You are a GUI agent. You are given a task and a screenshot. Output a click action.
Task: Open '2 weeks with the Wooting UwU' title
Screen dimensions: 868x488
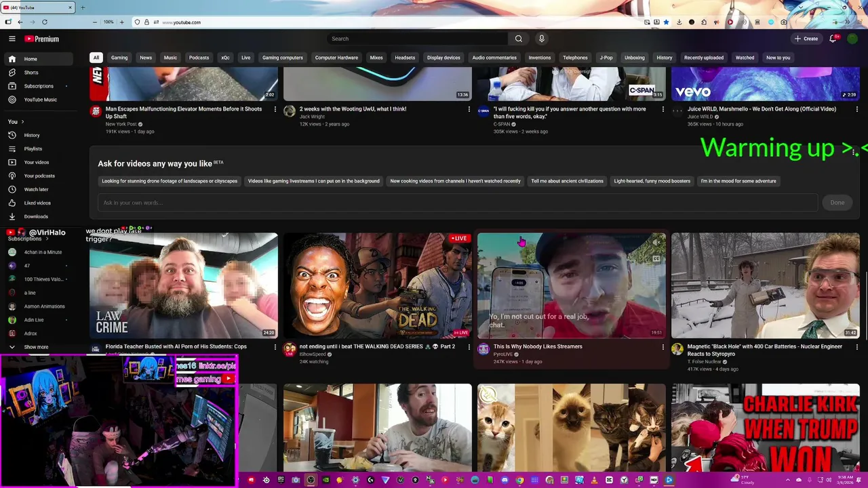(x=353, y=109)
